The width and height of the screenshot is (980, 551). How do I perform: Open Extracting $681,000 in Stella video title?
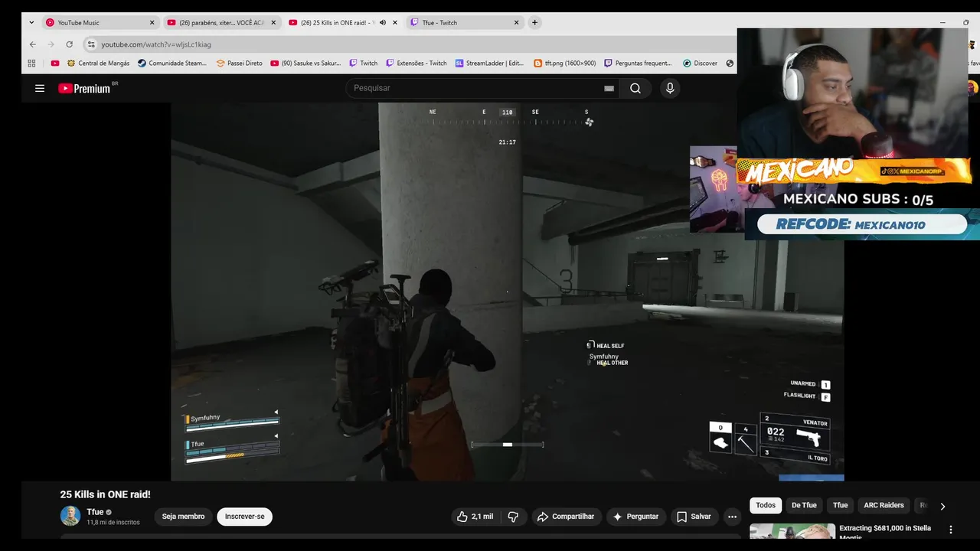tap(885, 531)
